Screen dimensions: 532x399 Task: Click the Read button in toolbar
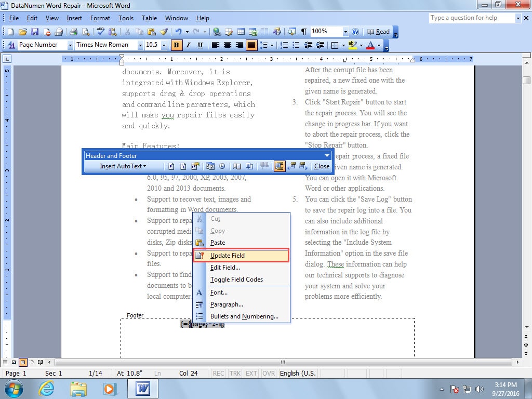[x=379, y=32]
